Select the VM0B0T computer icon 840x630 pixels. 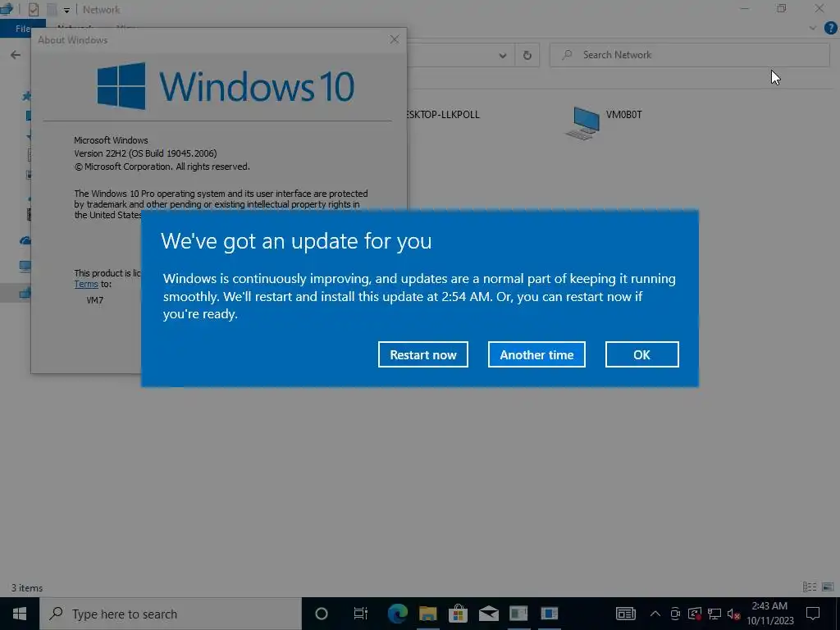pyautogui.click(x=582, y=123)
